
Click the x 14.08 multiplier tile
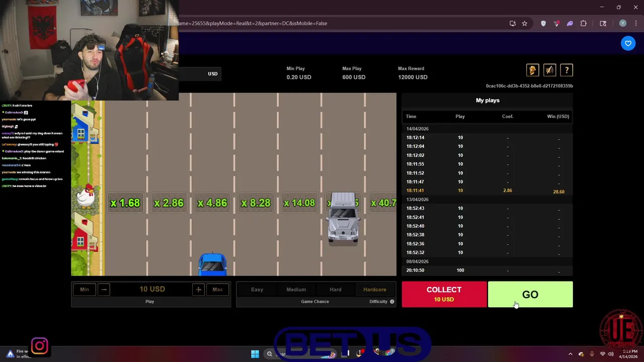pyautogui.click(x=299, y=203)
